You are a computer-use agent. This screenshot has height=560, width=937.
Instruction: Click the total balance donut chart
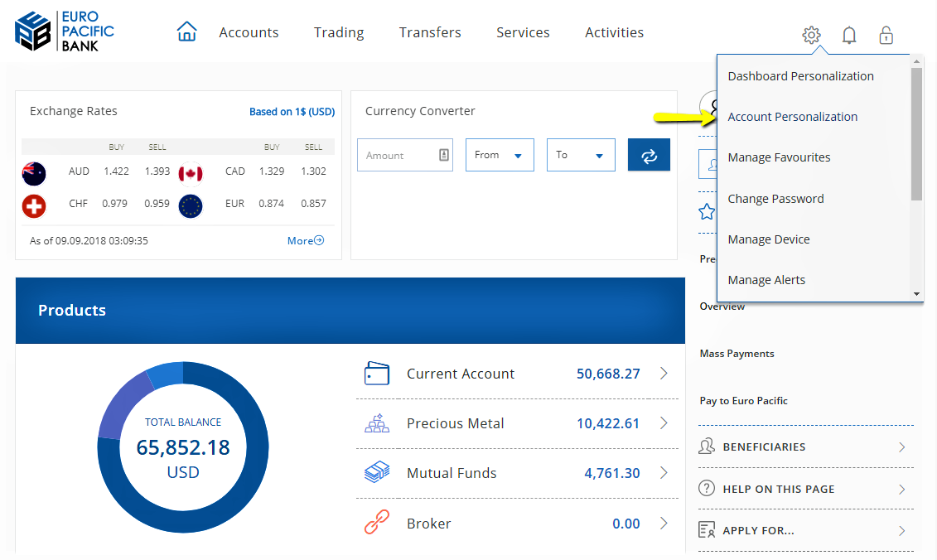pyautogui.click(x=183, y=447)
